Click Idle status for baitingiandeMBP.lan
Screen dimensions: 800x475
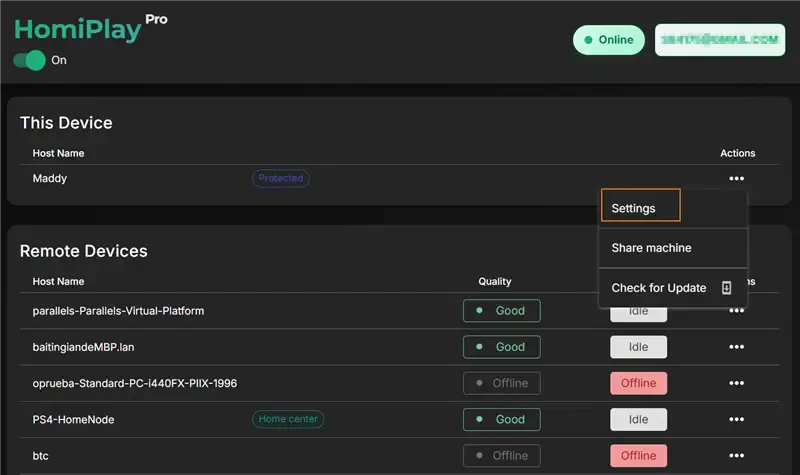638,347
